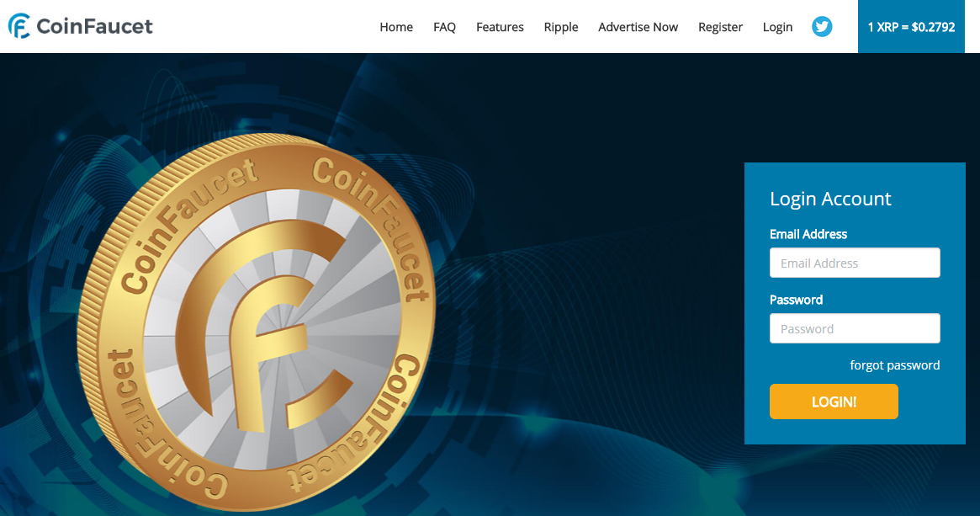Click the Login Account heading

[x=830, y=199]
